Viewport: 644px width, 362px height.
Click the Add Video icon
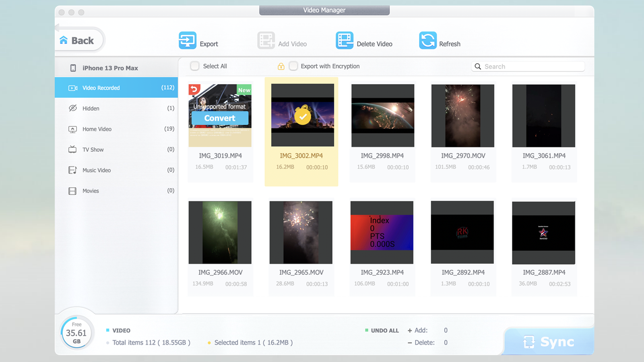tap(266, 40)
